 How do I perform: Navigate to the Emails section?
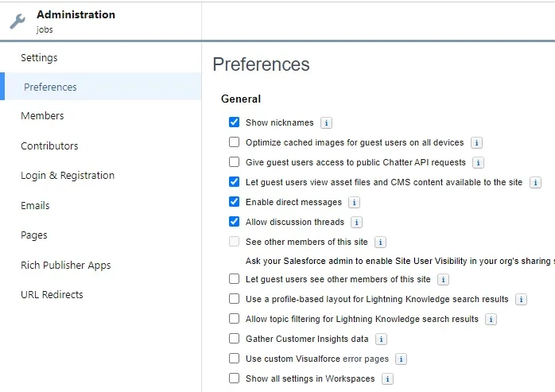click(x=35, y=206)
